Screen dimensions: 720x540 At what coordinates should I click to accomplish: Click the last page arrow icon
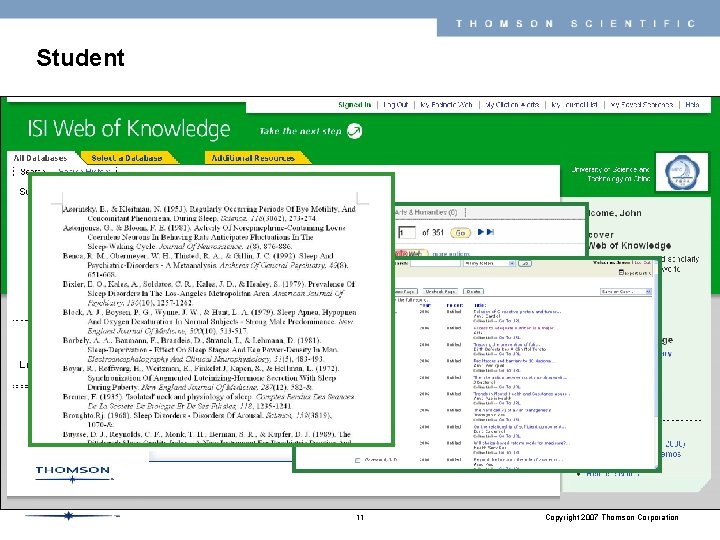(490, 232)
